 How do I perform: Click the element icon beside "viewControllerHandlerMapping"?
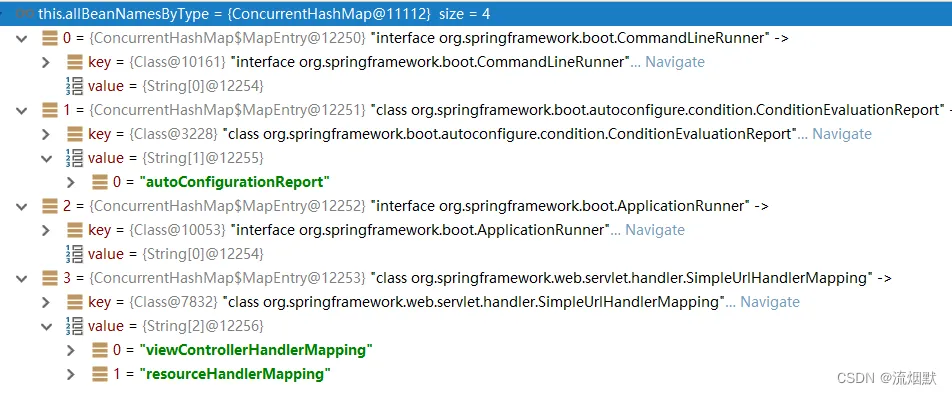point(100,350)
